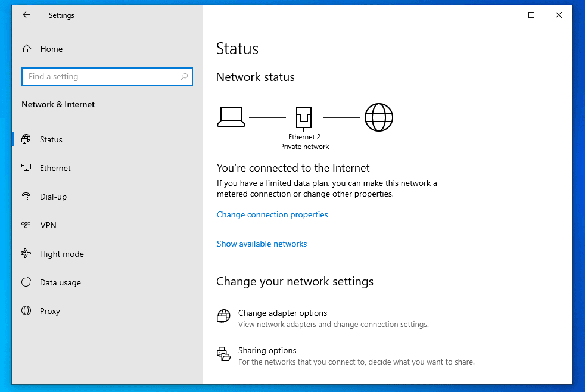Open the Ethernet settings page
The image size is (585, 392).
tap(55, 168)
